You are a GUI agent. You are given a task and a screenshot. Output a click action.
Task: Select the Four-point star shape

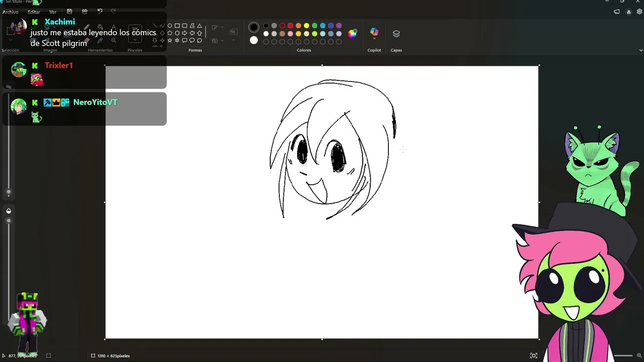coord(162,41)
